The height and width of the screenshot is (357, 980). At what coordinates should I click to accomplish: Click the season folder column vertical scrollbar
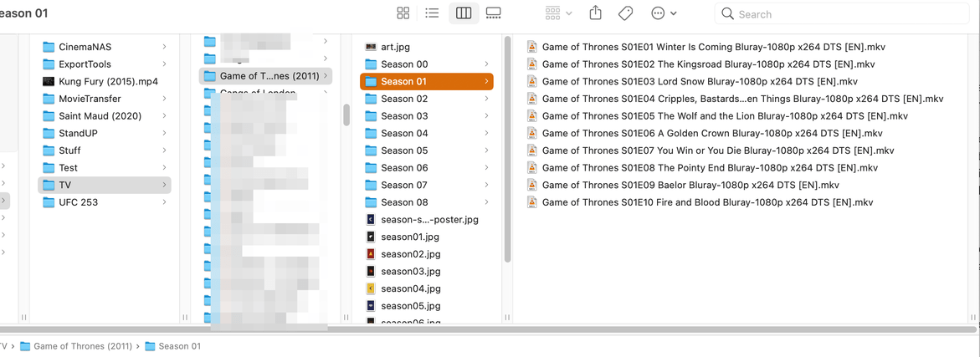[x=507, y=150]
